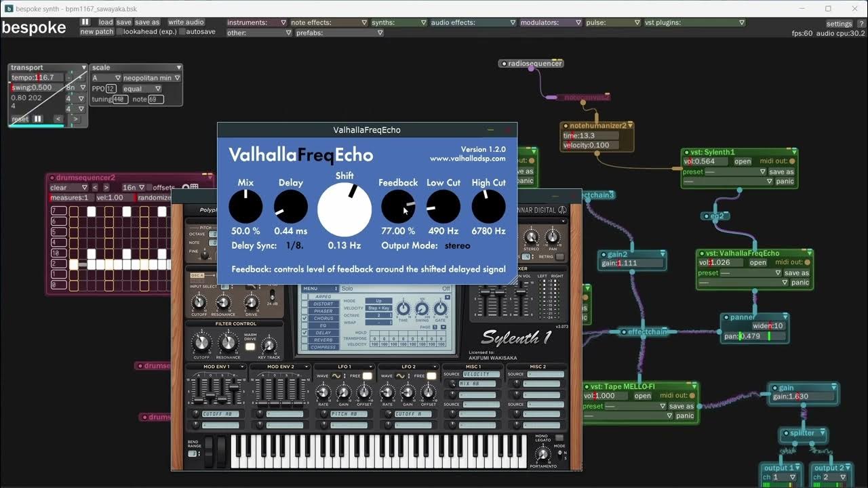Open the swing 8n interval dropdown

[x=75, y=87]
